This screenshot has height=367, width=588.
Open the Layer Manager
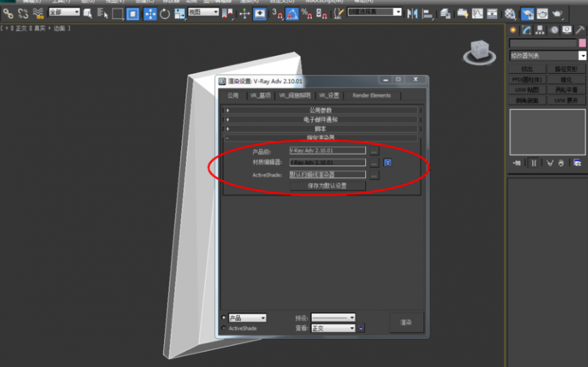pos(445,14)
